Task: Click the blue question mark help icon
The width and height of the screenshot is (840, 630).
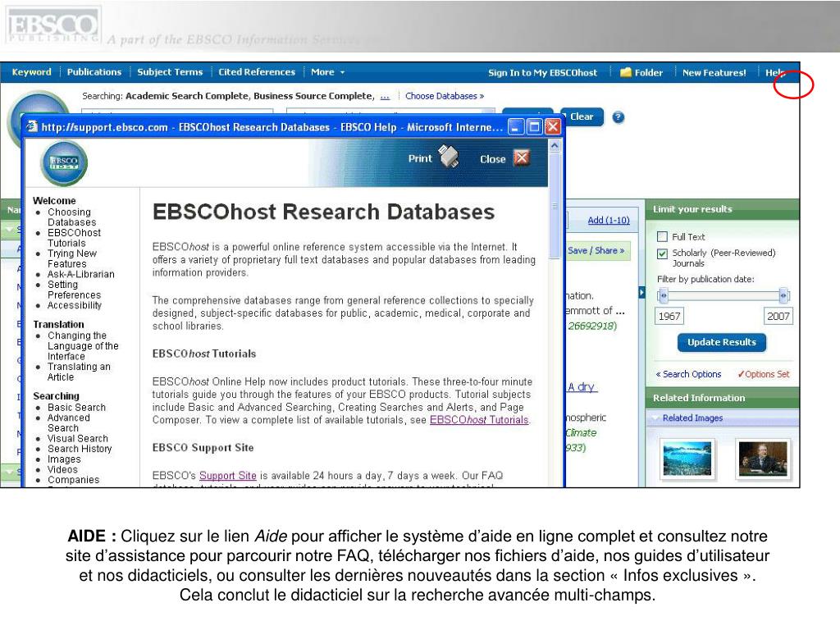Action: pyautogui.click(x=619, y=116)
